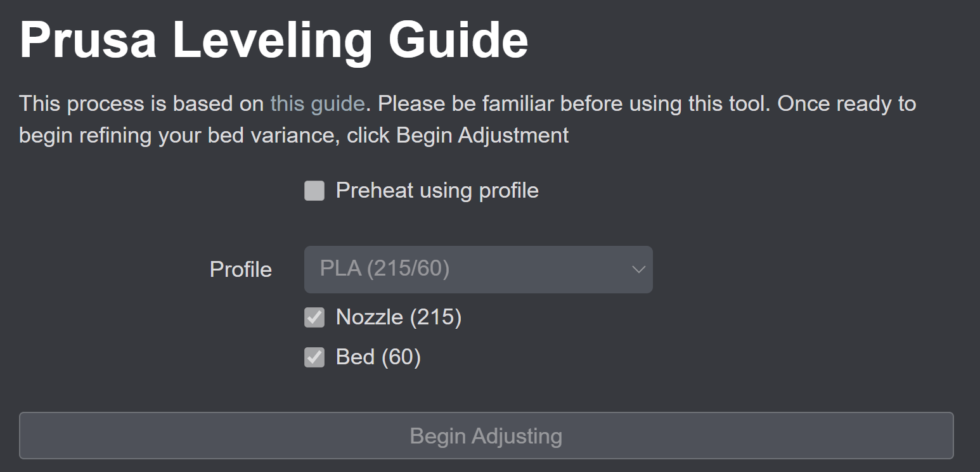Click the 'Profile' field label
The width and height of the screenshot is (980, 472).
(241, 270)
